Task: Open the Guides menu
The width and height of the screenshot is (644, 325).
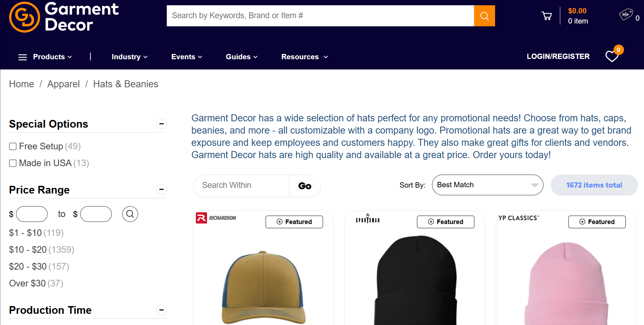Action: click(x=241, y=57)
